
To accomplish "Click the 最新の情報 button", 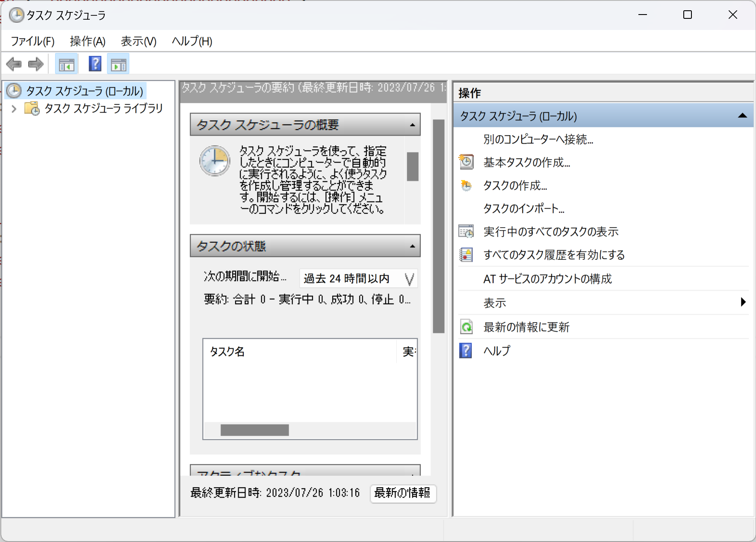I will point(402,493).
